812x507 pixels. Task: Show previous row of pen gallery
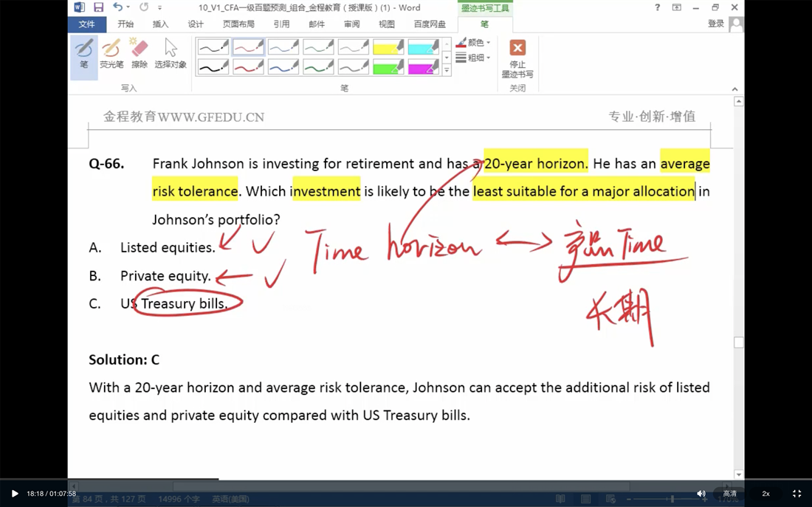[x=447, y=44]
